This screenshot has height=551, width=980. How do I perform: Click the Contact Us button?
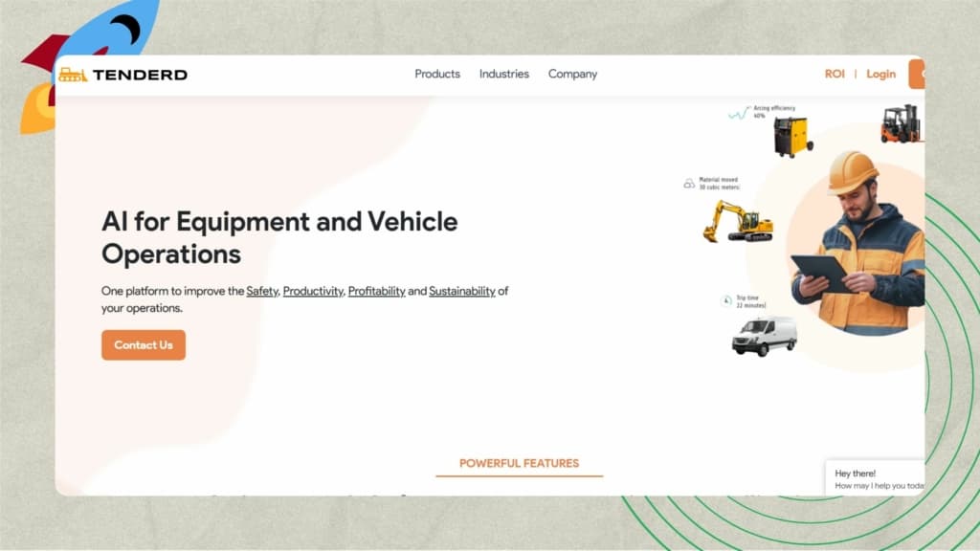coord(144,344)
